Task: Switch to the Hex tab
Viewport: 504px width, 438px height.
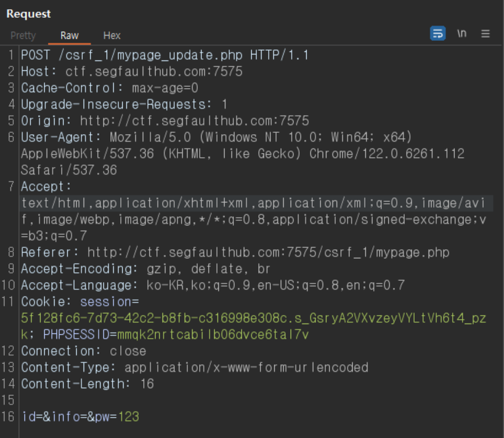Action: click(112, 36)
